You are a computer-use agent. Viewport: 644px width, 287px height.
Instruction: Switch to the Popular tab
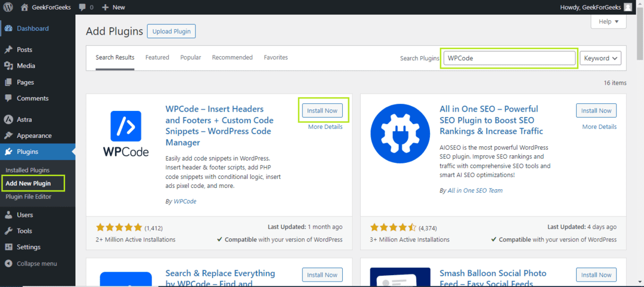click(191, 57)
